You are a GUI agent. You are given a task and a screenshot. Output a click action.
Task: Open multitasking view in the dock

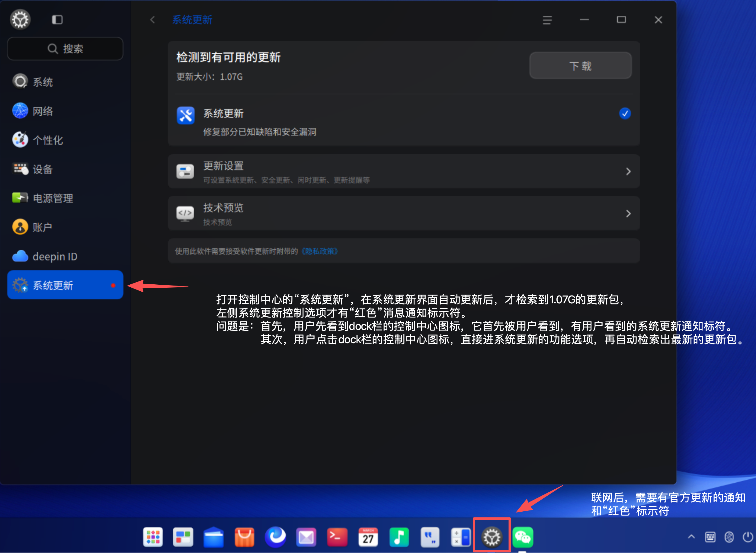point(183,537)
